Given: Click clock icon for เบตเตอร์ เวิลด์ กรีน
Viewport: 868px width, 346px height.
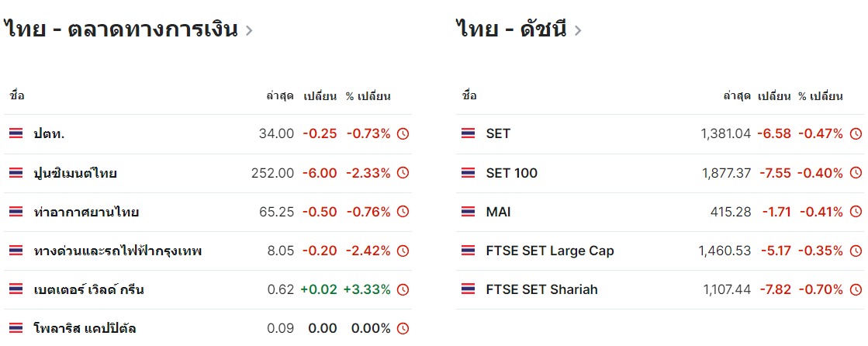Looking at the screenshot, I should pyautogui.click(x=403, y=289).
